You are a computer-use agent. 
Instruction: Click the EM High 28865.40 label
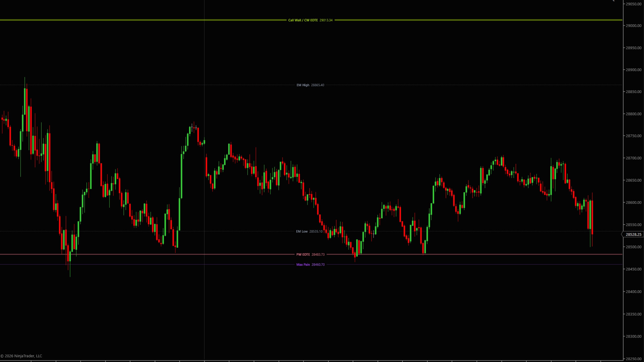(x=310, y=85)
